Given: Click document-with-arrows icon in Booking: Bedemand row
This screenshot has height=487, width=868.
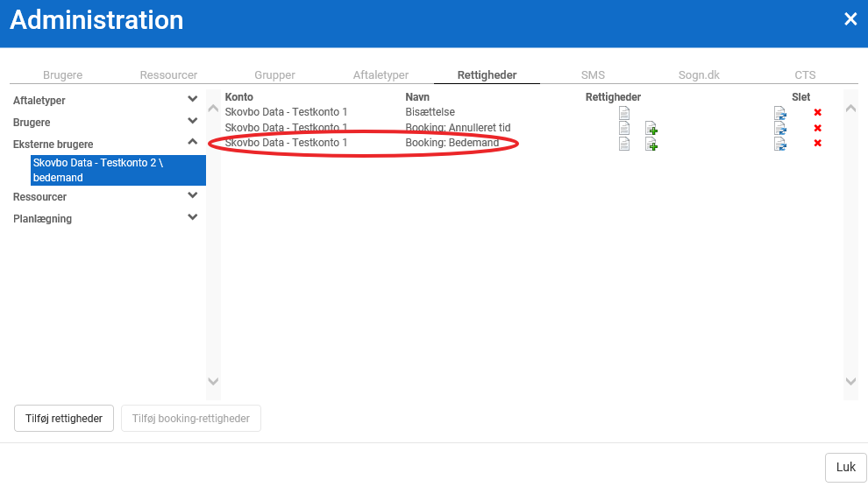Looking at the screenshot, I should tap(780, 144).
